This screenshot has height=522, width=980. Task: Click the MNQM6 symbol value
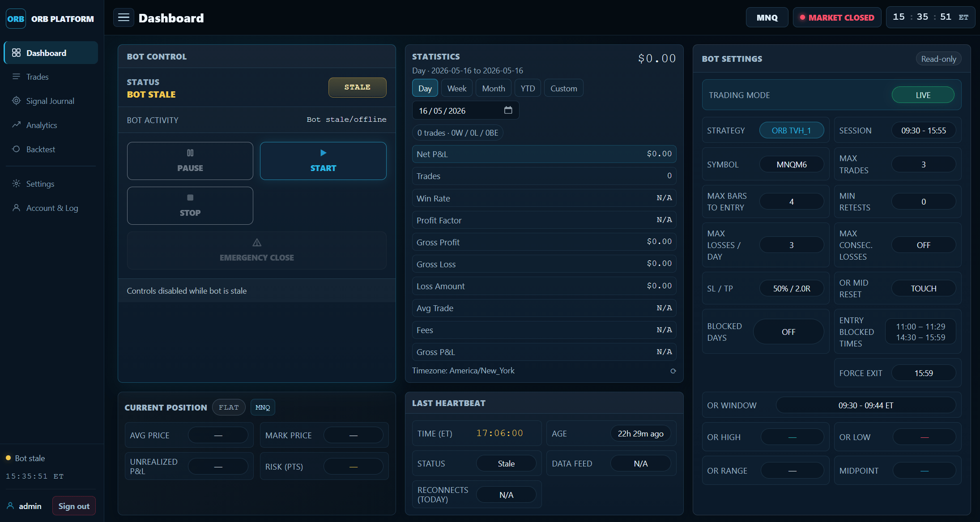[791, 164]
